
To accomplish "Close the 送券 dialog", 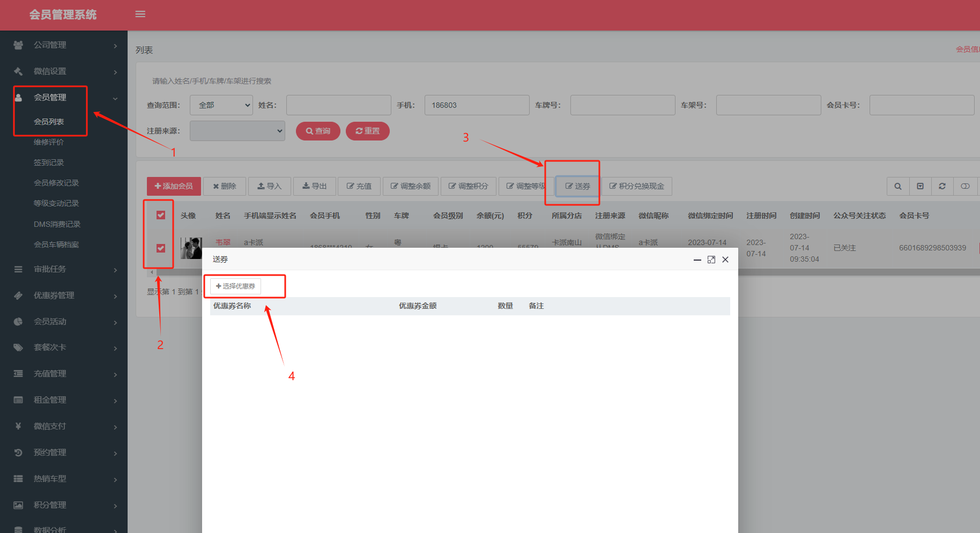I will pyautogui.click(x=725, y=260).
